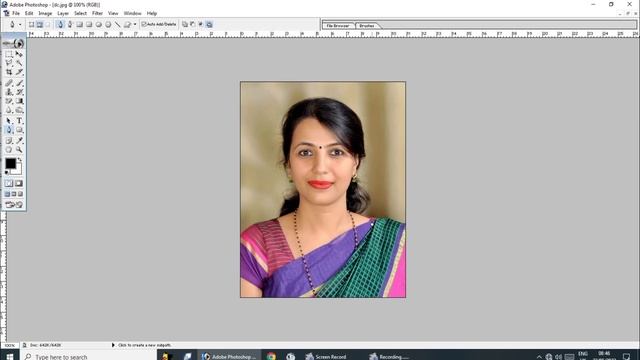Select the Brush tool in toolbox
640x360 pixels.
pos(19,83)
